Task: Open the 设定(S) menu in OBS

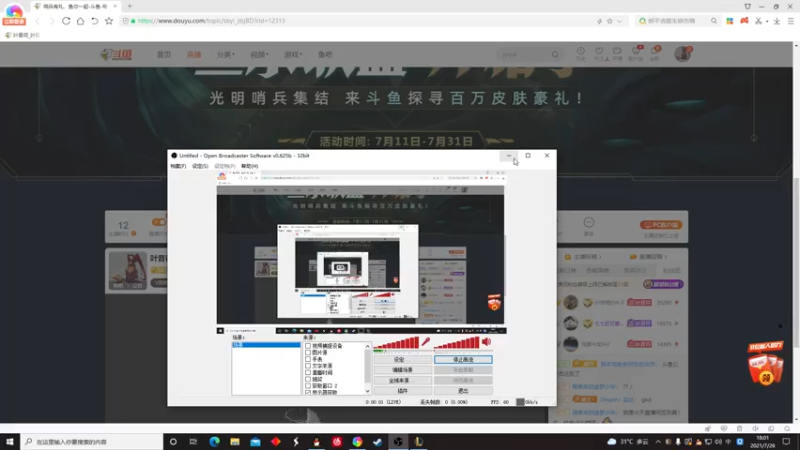Action: coord(200,166)
